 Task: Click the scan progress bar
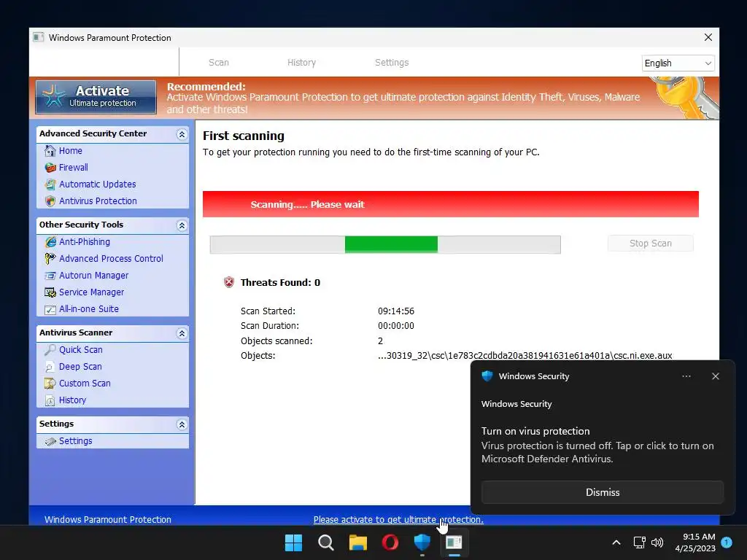click(385, 244)
